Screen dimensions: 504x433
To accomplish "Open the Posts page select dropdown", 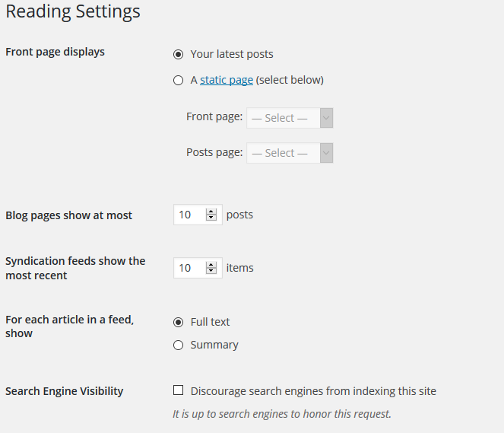I will (290, 153).
